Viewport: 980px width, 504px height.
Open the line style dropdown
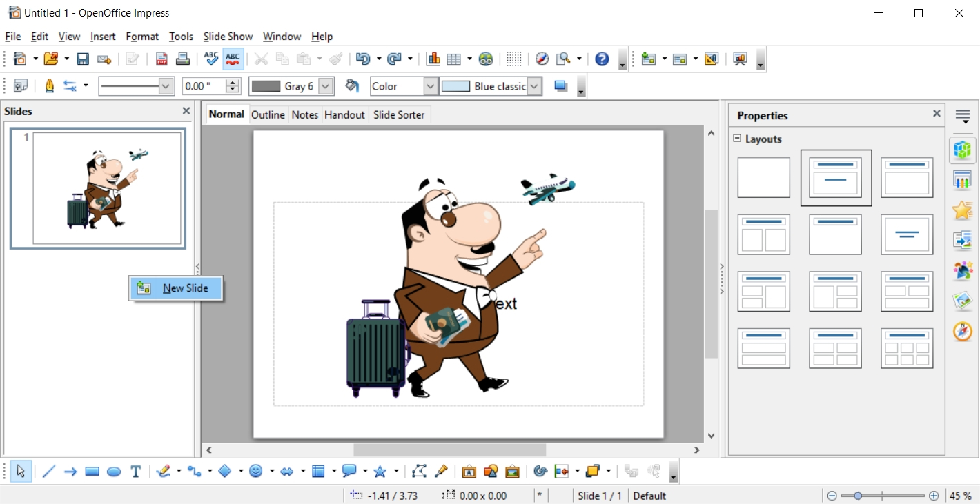coord(166,86)
